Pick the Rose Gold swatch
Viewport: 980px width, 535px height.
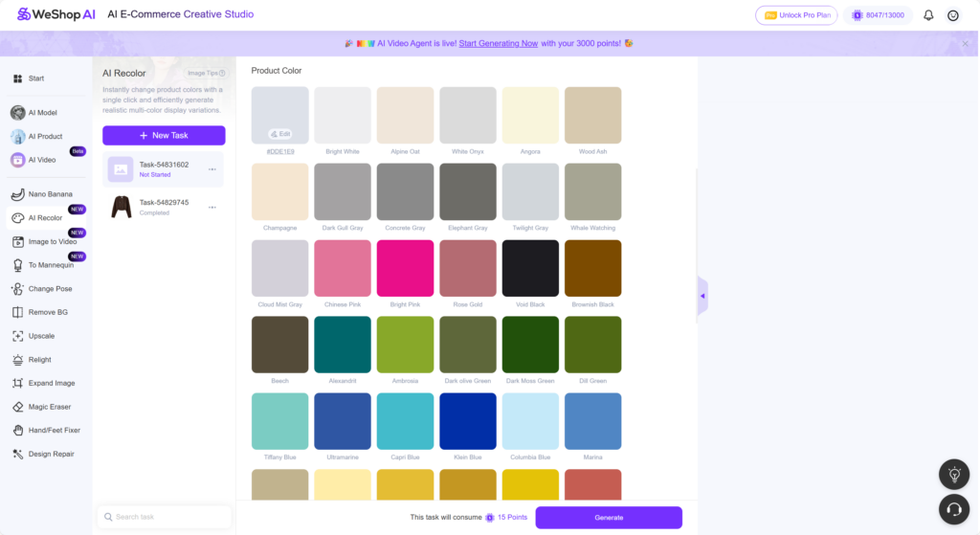(x=468, y=268)
